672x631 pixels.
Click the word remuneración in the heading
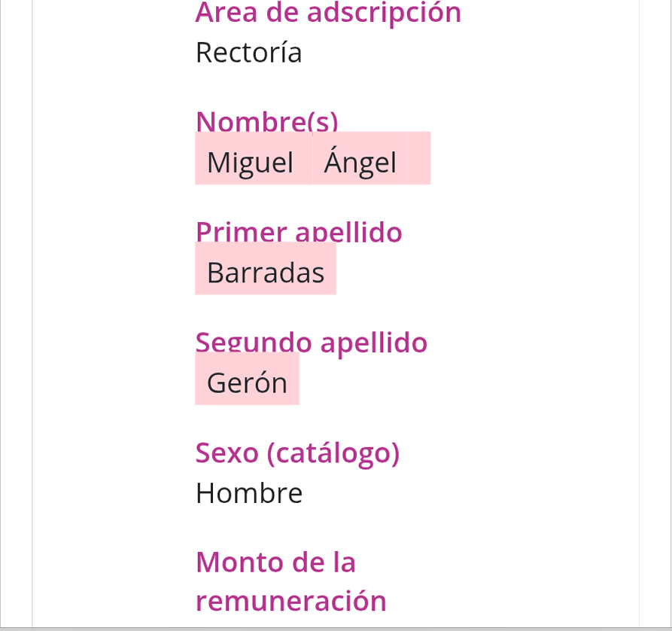coord(291,601)
